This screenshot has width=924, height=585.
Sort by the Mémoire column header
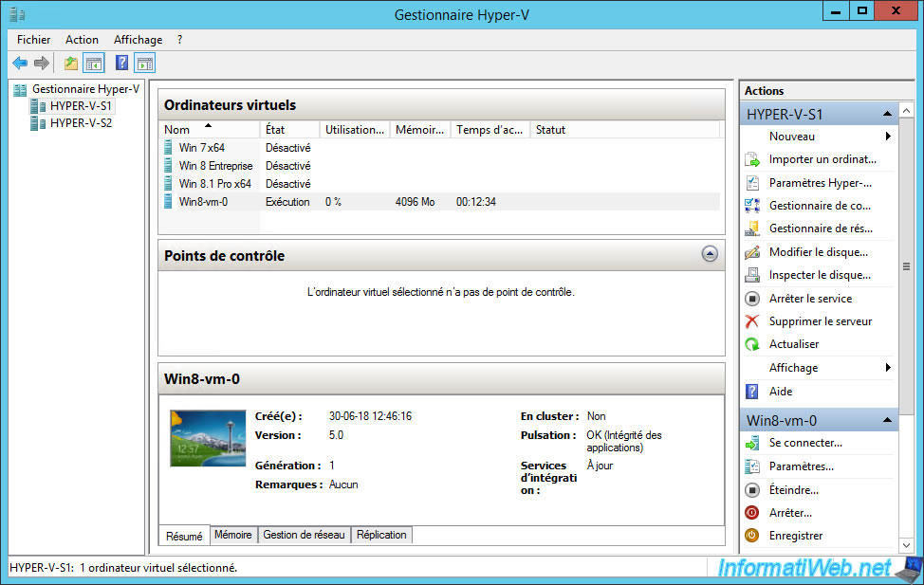[420, 130]
